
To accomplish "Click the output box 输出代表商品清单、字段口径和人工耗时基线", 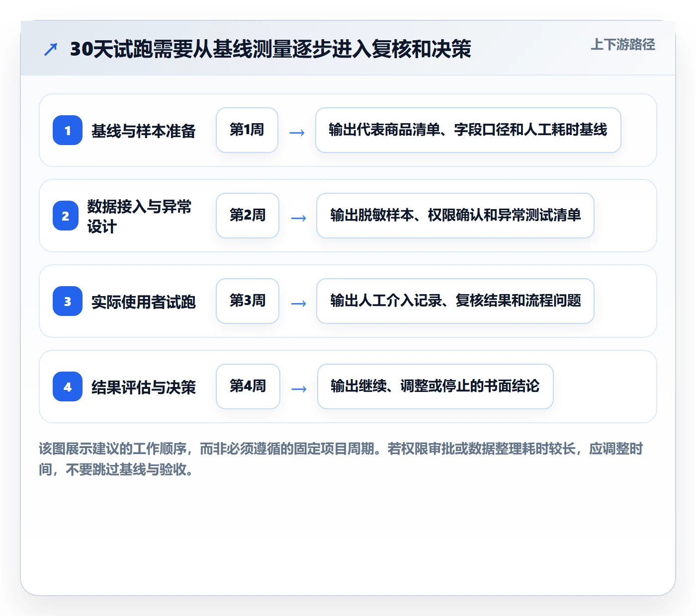I will pos(468,130).
